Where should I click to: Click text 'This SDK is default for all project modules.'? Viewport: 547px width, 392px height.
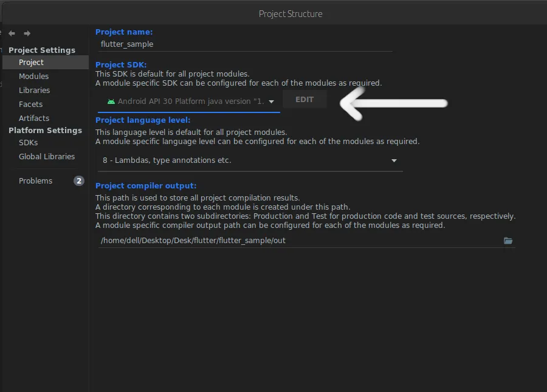[173, 74]
